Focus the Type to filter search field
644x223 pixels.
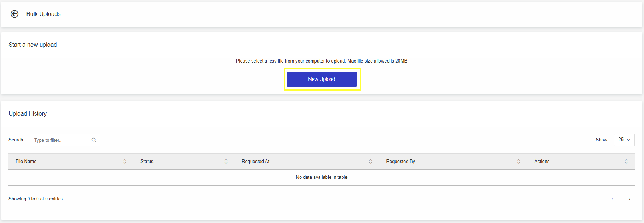point(65,140)
